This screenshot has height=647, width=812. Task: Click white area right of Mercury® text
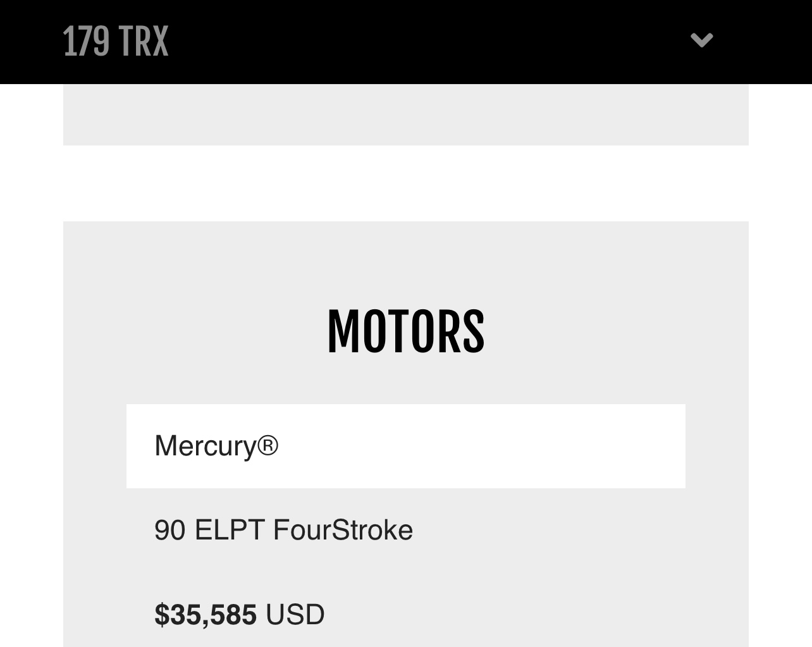506,446
